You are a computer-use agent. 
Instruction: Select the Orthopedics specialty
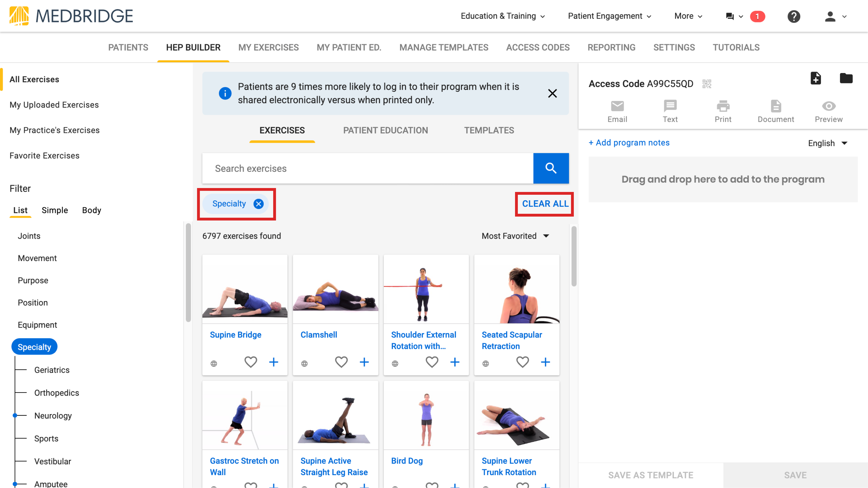57,393
